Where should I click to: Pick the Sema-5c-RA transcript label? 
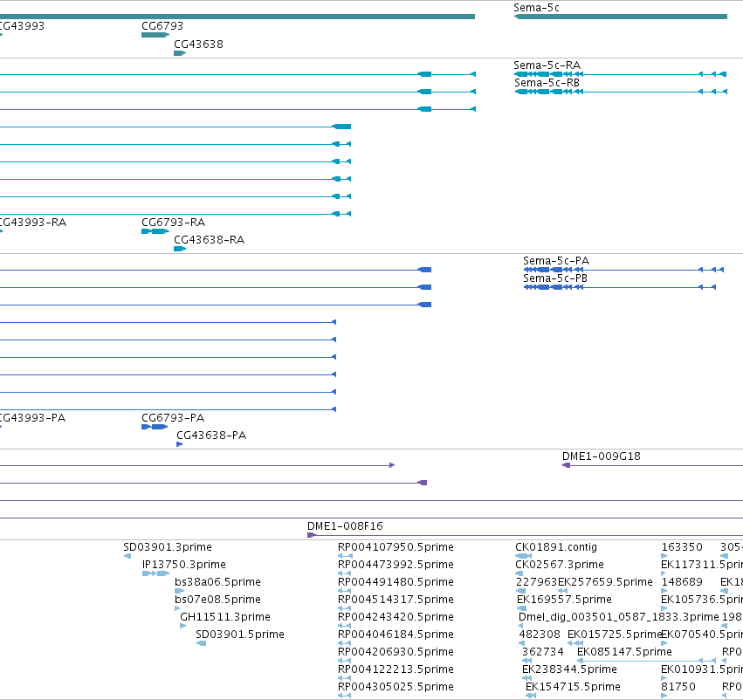547,65
